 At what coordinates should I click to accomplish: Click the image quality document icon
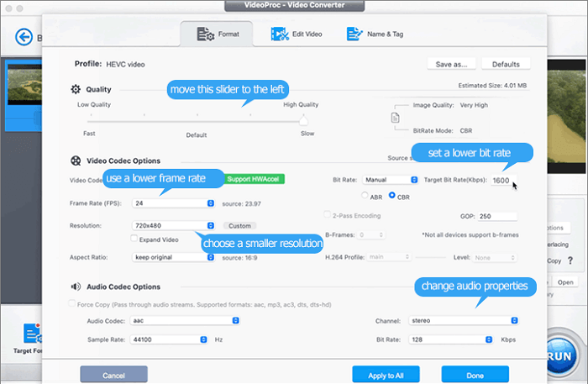pos(396,118)
